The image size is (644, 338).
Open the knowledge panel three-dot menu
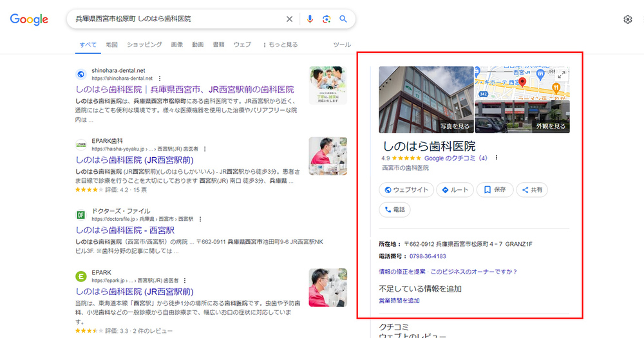click(496, 158)
